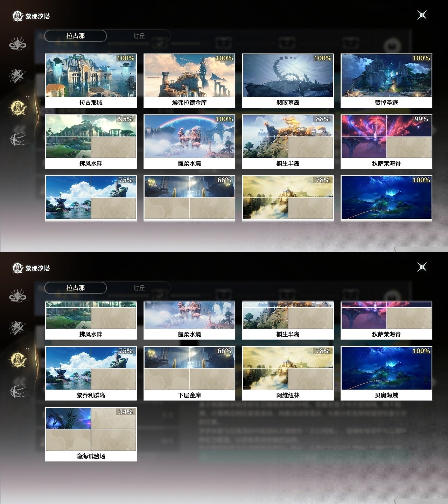Open the 拉古那城 area card

(91, 80)
